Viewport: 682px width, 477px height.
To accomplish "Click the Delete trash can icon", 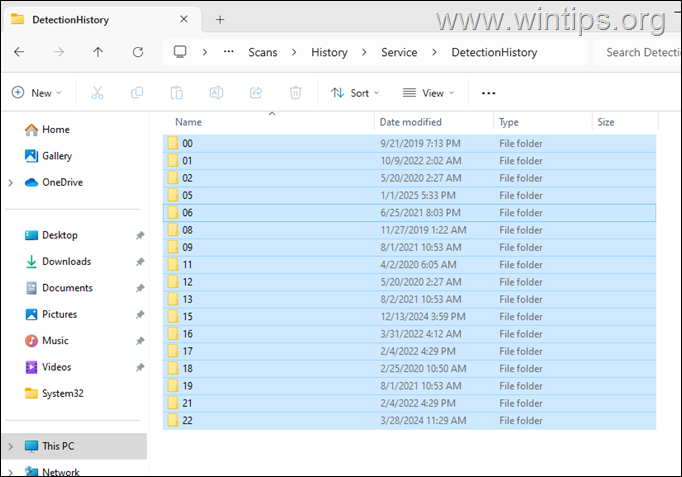I will pos(295,93).
